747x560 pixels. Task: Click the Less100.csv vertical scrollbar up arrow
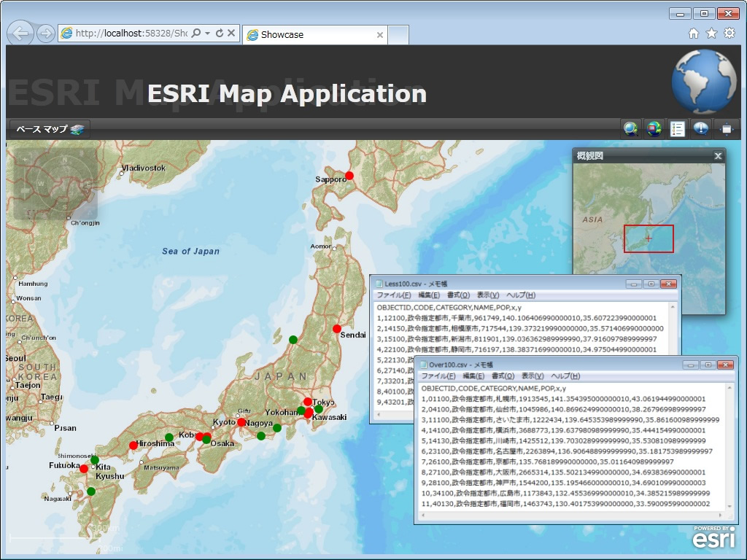pyautogui.click(x=673, y=307)
